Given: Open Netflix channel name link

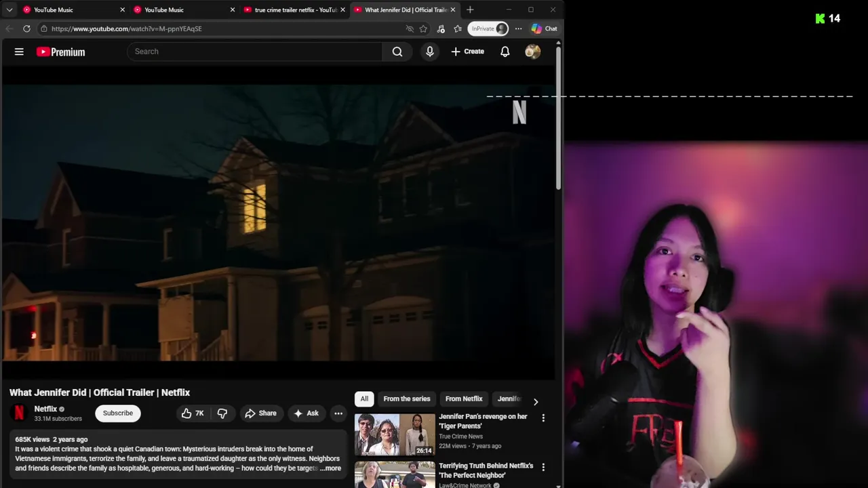Looking at the screenshot, I should [45, 409].
